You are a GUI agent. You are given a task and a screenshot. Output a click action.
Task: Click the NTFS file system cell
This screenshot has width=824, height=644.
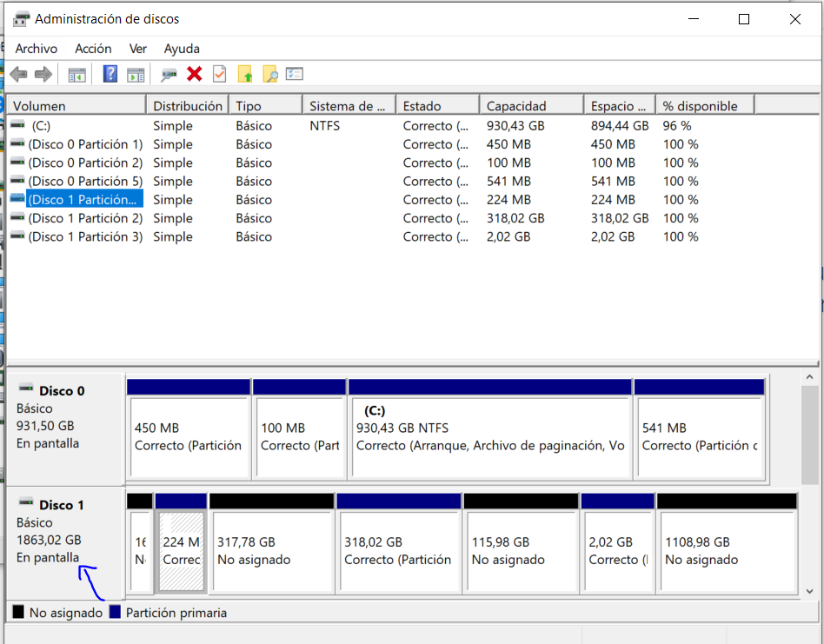pos(324,125)
